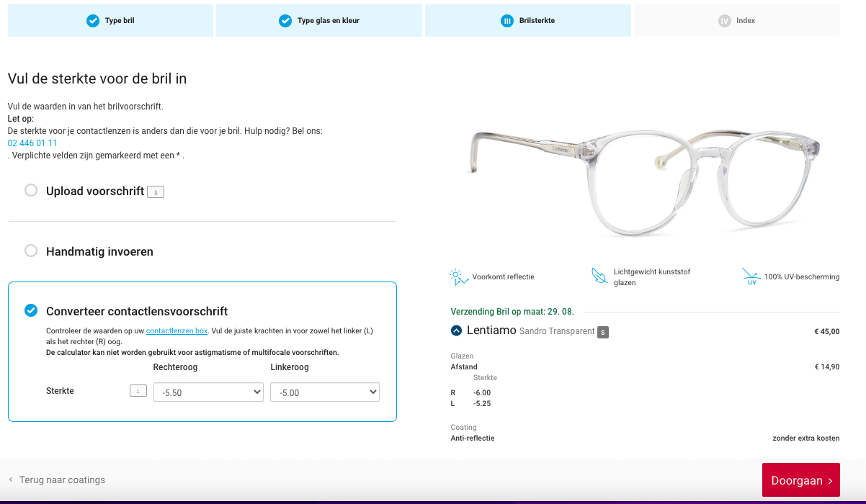Open the Index step tab

point(737,21)
